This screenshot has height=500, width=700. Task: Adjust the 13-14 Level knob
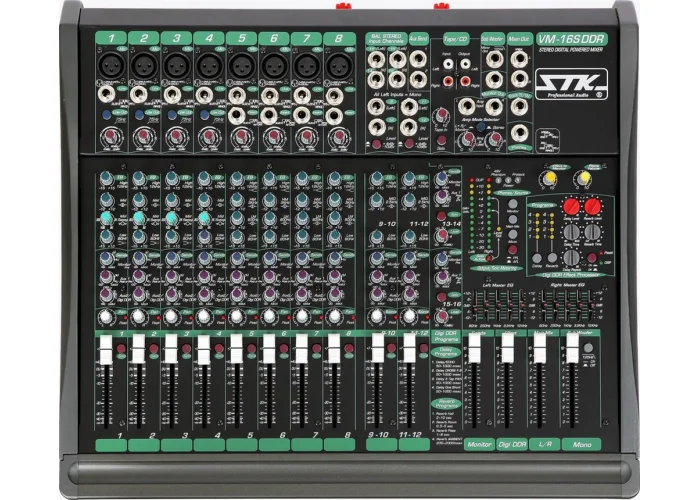click(x=442, y=235)
